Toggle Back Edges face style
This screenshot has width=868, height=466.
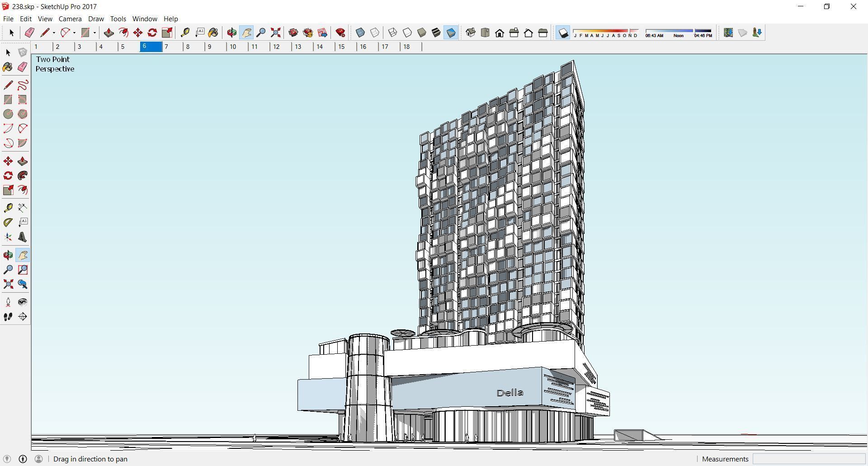[x=375, y=33]
